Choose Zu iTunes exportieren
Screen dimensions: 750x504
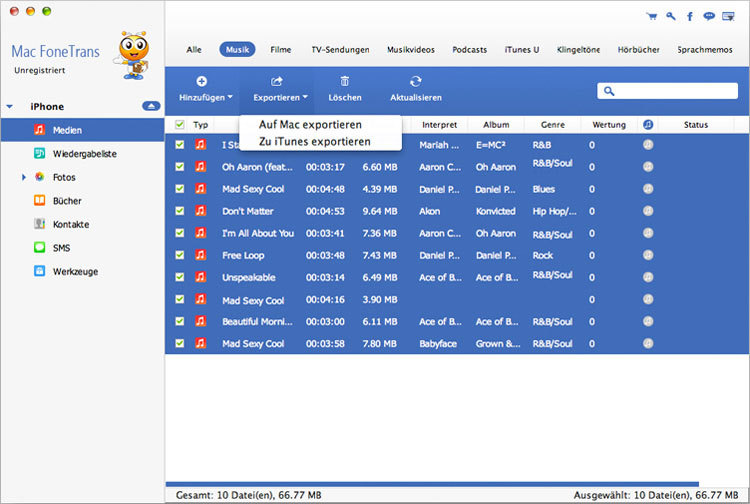pos(315,142)
